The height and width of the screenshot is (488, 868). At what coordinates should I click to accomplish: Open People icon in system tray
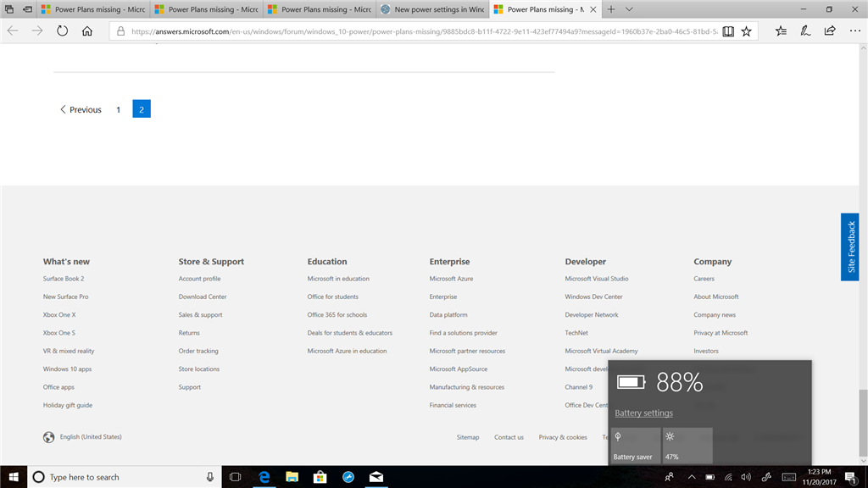click(x=670, y=477)
